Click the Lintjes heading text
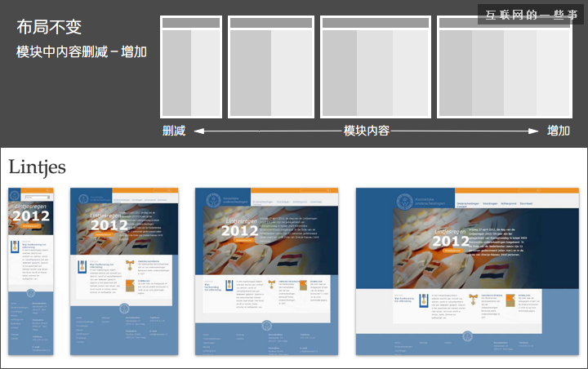The image size is (588, 369). click(x=38, y=167)
